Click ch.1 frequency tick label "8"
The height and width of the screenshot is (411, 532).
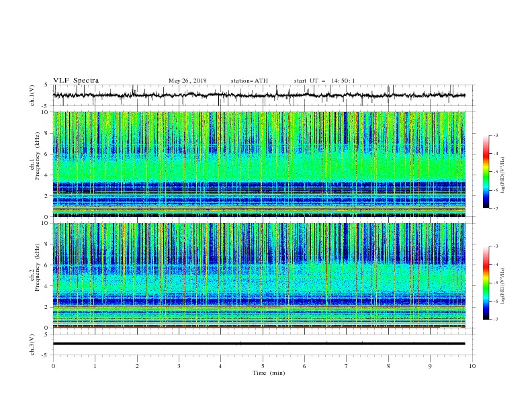coord(47,133)
